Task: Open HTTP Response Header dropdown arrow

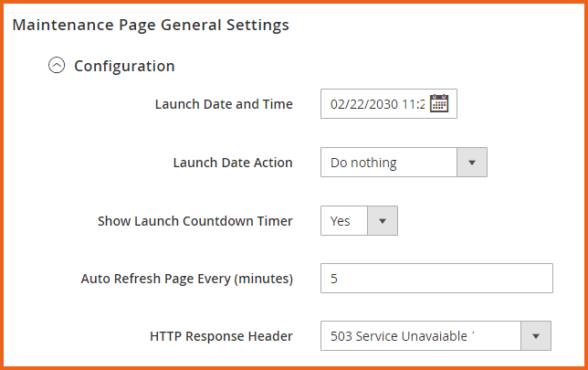Action: [536, 336]
